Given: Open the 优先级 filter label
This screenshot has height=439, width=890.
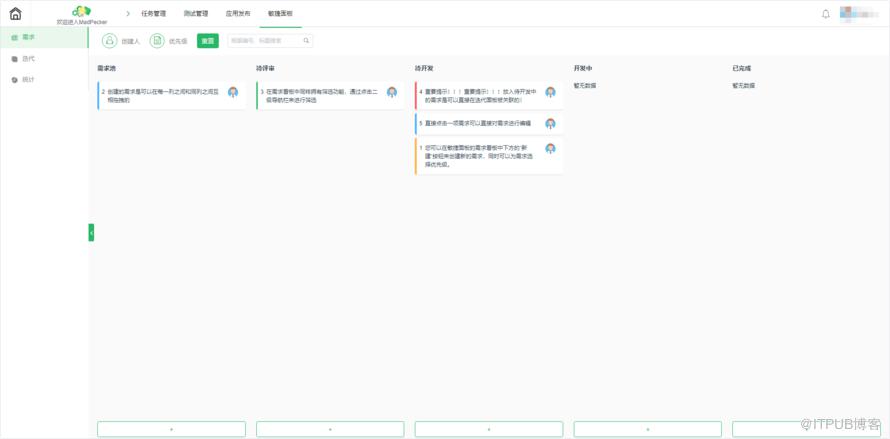Looking at the screenshot, I should pyautogui.click(x=178, y=41).
